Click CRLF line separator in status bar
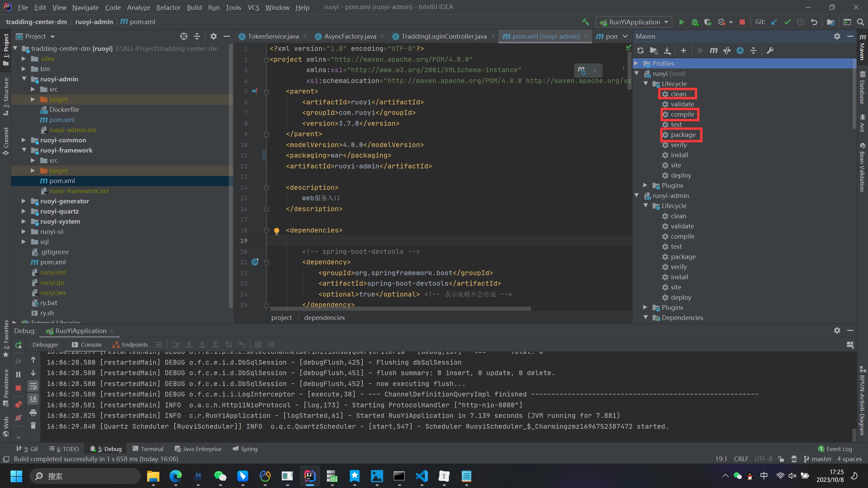The height and width of the screenshot is (488, 868). (741, 459)
